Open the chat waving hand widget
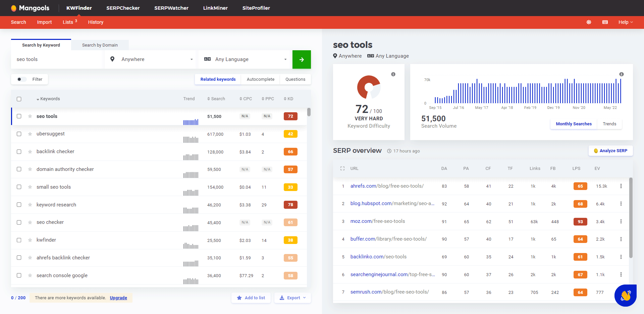 [626, 296]
